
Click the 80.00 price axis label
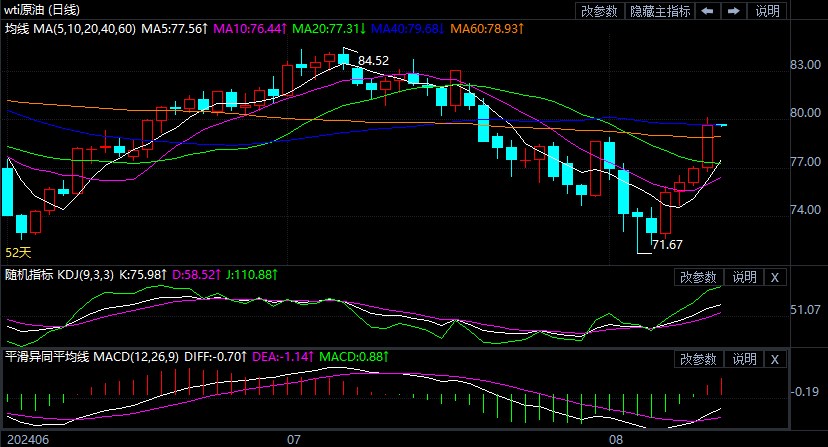[x=805, y=113]
